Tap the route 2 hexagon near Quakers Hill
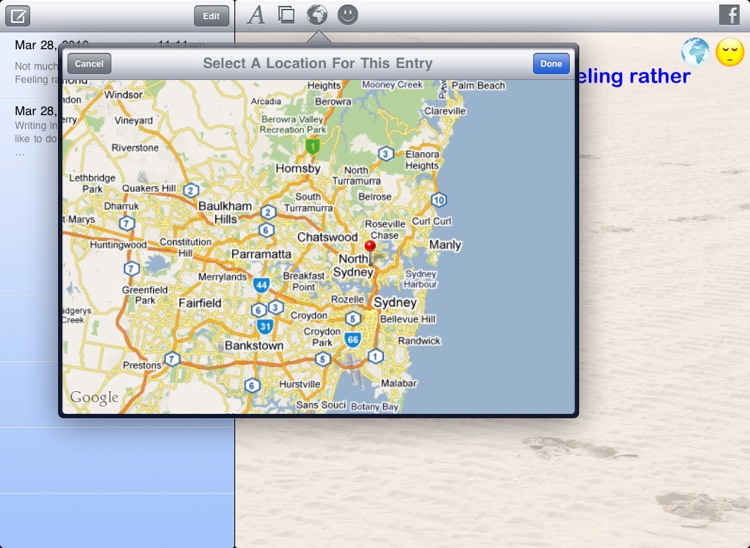The image size is (750, 548). tap(191, 191)
